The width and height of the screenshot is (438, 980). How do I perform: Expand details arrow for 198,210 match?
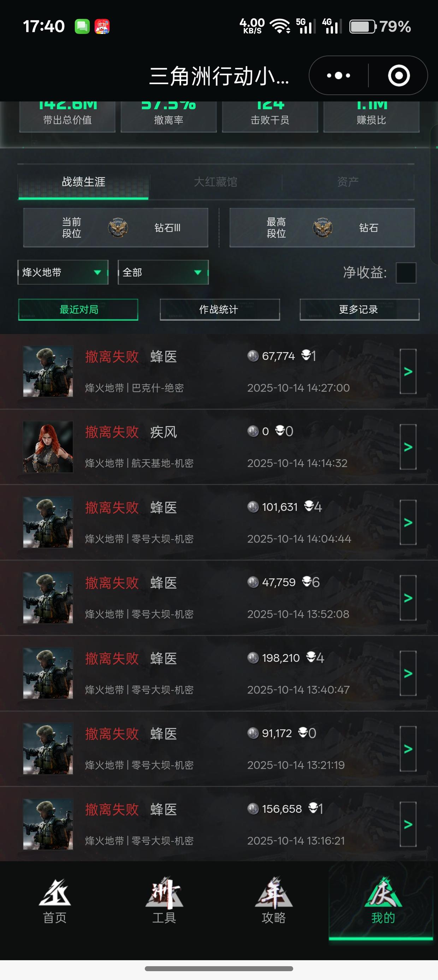tap(408, 673)
